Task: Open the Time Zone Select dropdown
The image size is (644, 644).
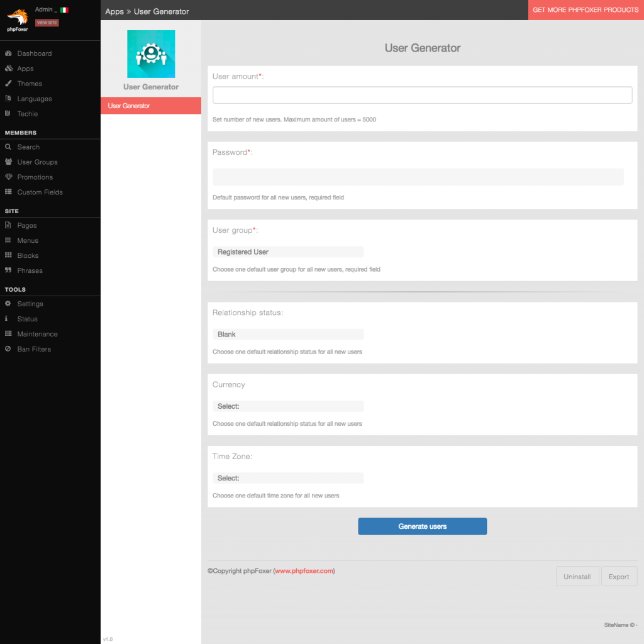Action: click(x=287, y=478)
